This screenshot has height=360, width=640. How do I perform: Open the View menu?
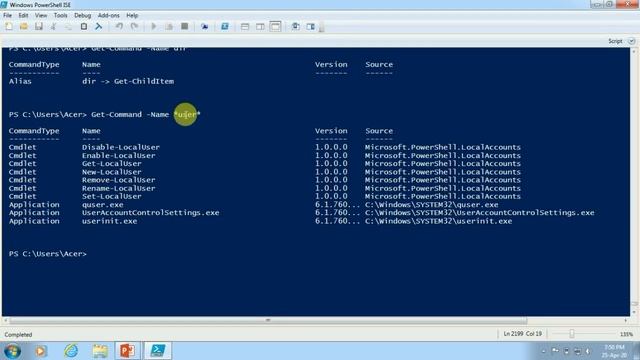point(41,15)
